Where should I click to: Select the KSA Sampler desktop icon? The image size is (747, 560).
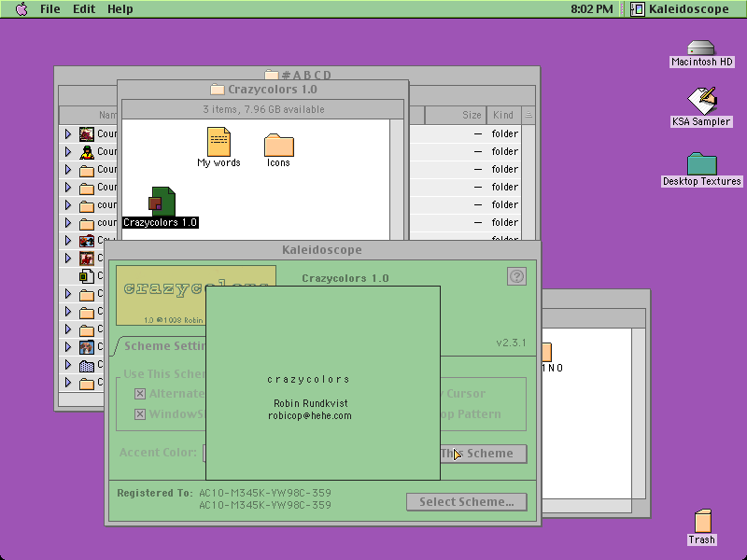pyautogui.click(x=701, y=101)
